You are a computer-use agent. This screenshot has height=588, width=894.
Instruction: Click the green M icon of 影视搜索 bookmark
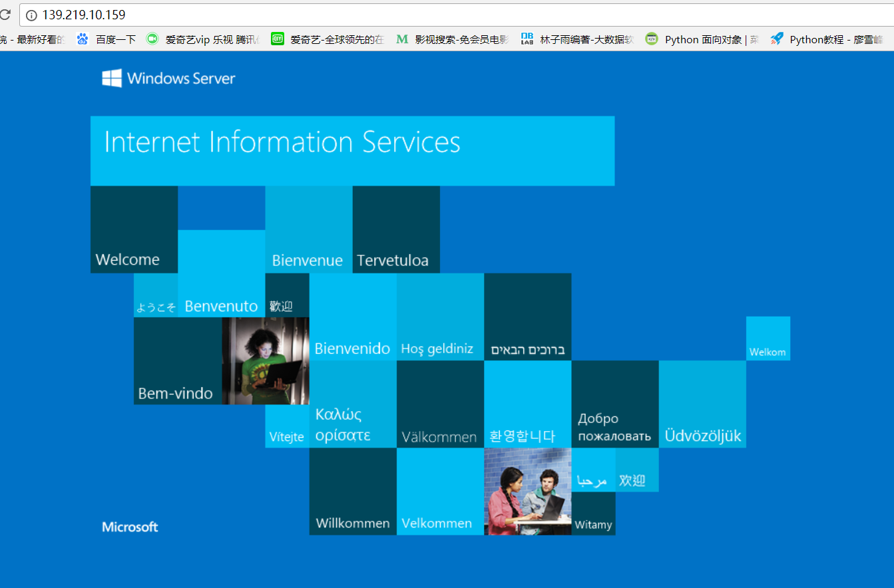point(402,39)
